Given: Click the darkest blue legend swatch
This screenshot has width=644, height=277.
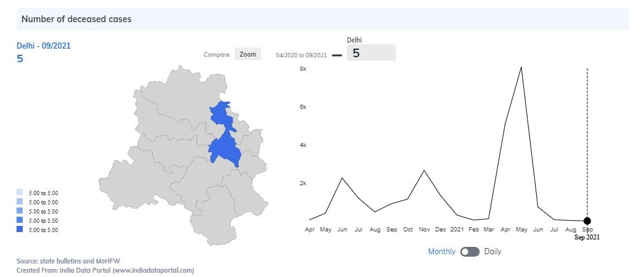Looking at the screenshot, I should pyautogui.click(x=20, y=230).
